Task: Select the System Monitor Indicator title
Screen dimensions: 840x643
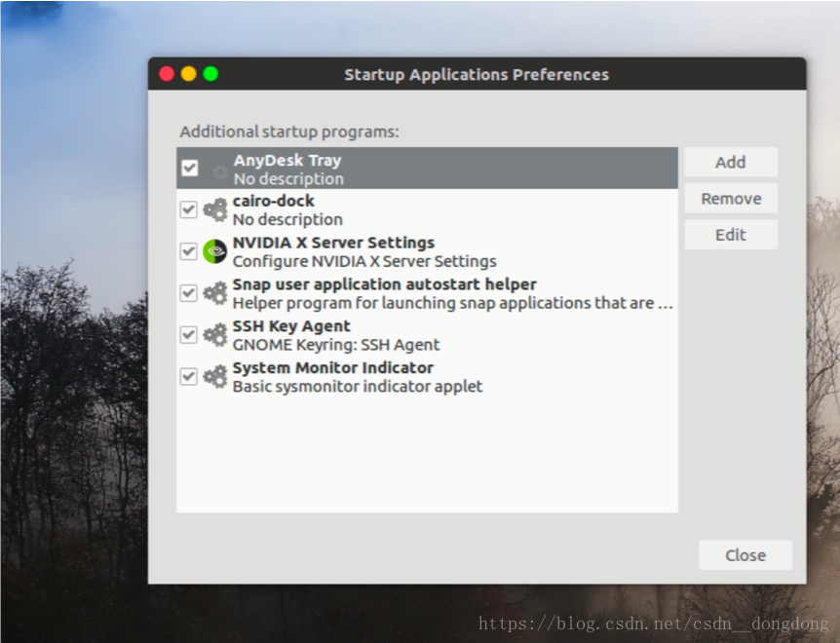Action: coord(332,368)
